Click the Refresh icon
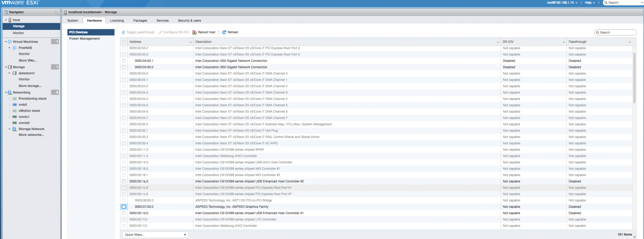This screenshot has height=239, width=644. pyautogui.click(x=224, y=32)
